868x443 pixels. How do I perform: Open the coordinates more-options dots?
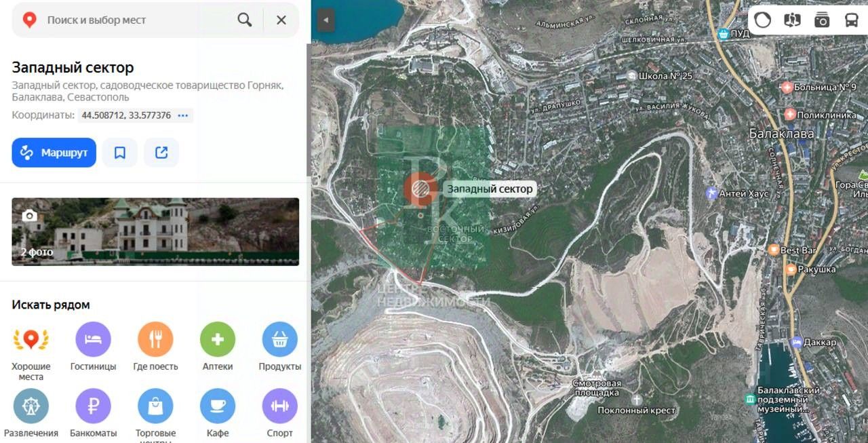point(182,115)
